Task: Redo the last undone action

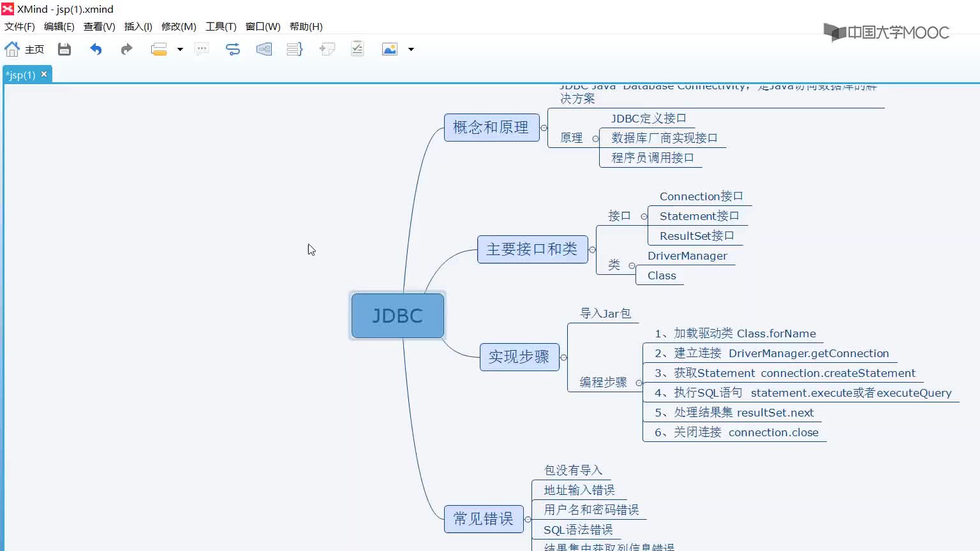Action: pos(126,49)
